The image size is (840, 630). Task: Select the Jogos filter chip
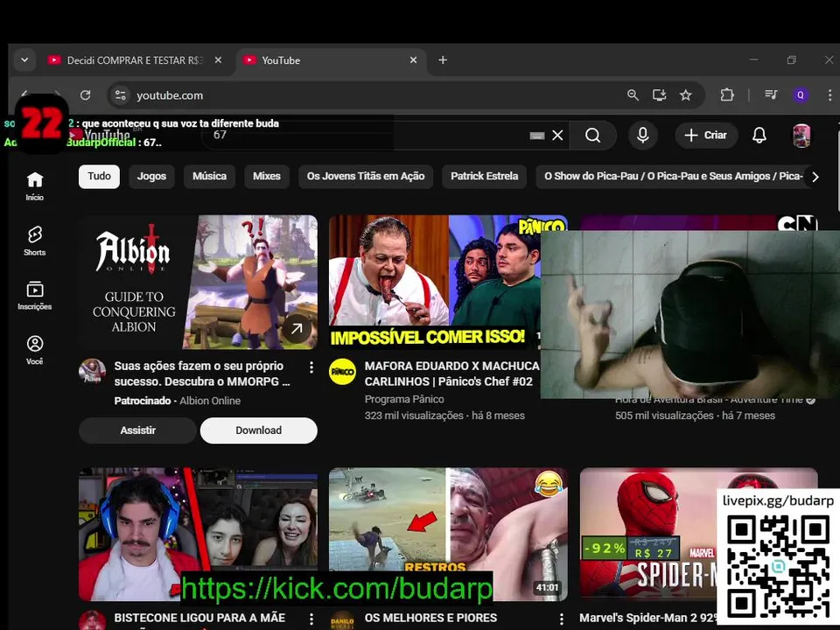coord(151,176)
